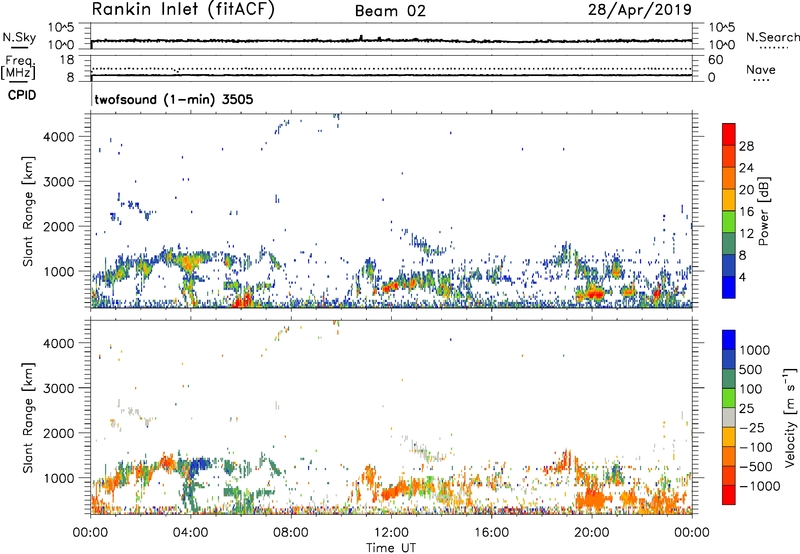Click the gray −25 to 25 Velocity color segment

point(729,417)
